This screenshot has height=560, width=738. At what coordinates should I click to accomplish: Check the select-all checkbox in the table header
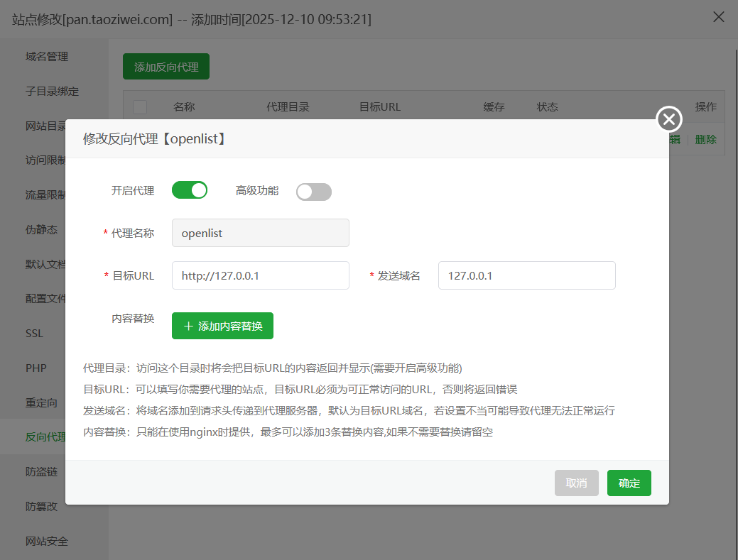[x=140, y=106]
